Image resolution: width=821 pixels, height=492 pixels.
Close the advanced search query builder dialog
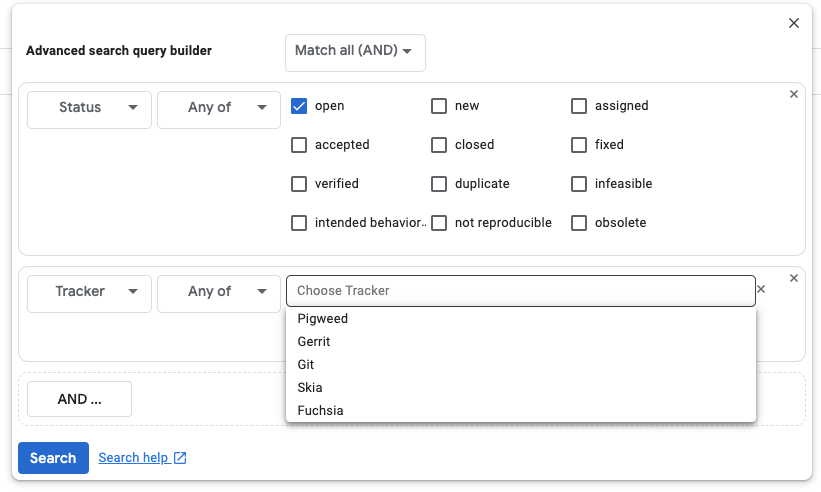point(794,23)
